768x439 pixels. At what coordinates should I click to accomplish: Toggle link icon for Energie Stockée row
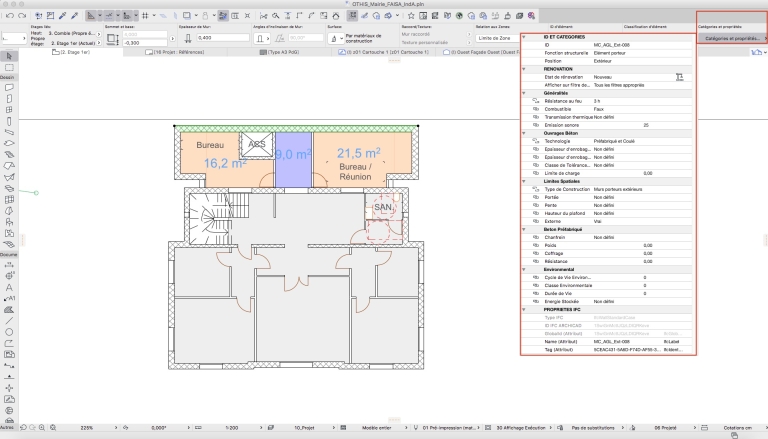(x=536, y=301)
